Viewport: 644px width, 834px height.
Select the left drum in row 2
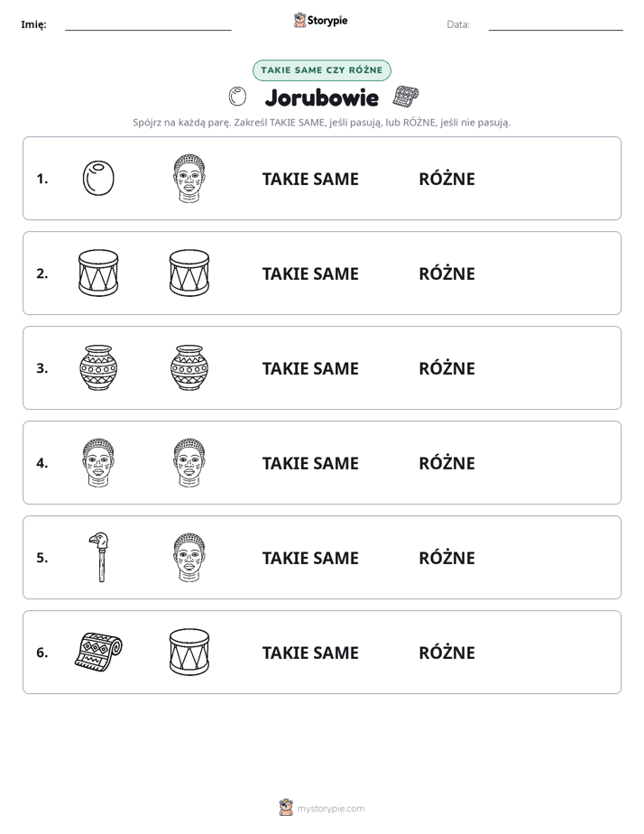(x=98, y=273)
